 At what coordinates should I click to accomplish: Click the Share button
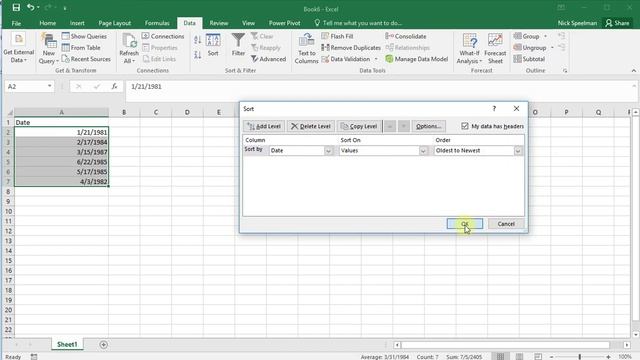click(x=618, y=23)
